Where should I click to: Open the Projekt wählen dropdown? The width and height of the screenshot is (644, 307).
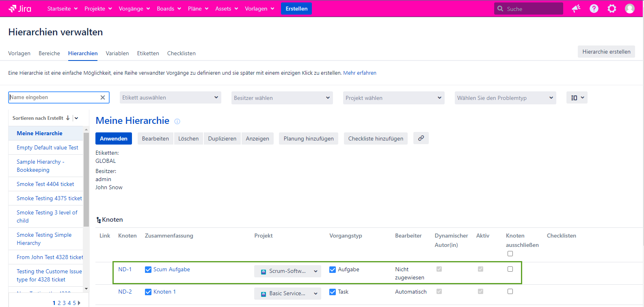click(393, 98)
